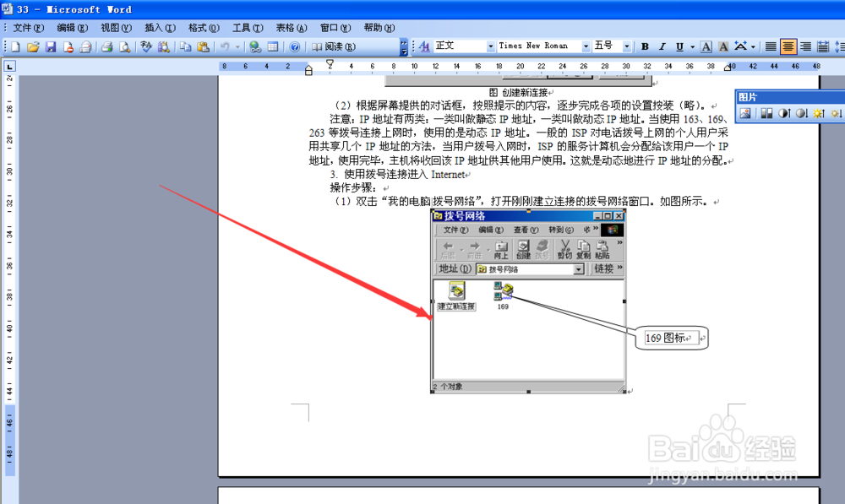The image size is (845, 504).
Task: Open the 窗口 menu
Action: click(335, 28)
